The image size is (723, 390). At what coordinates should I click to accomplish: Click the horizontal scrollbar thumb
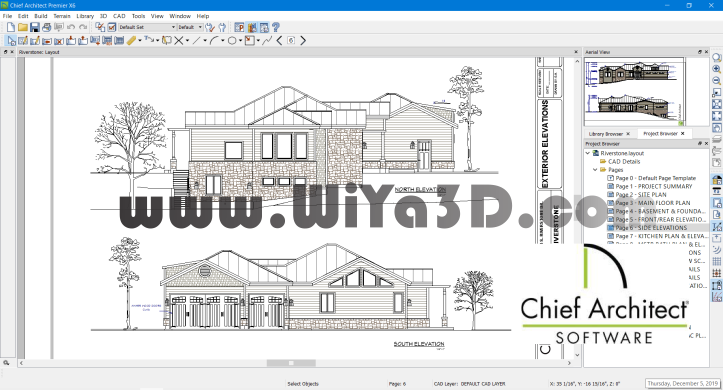pyautogui.click(x=291, y=363)
